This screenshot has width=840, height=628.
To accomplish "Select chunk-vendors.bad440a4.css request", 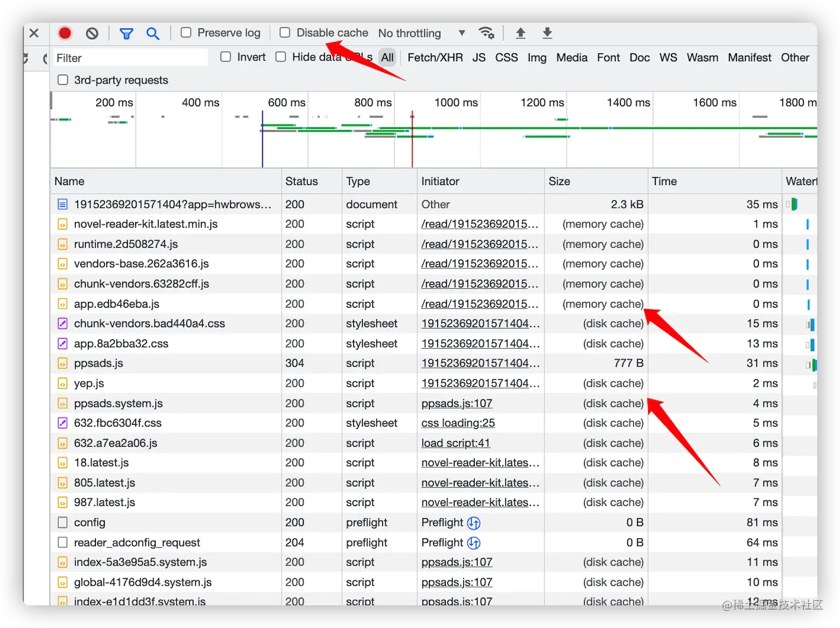I will click(149, 323).
